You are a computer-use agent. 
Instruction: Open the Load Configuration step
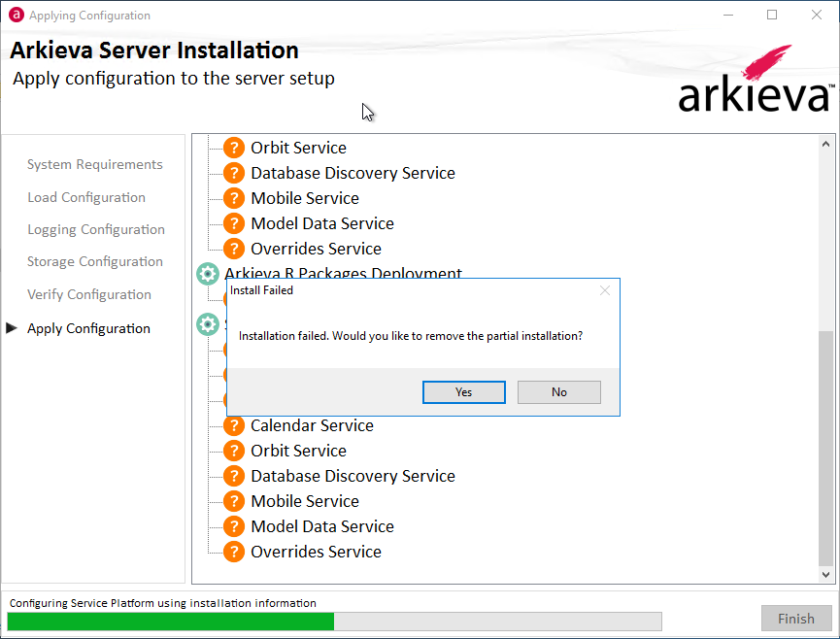click(86, 197)
